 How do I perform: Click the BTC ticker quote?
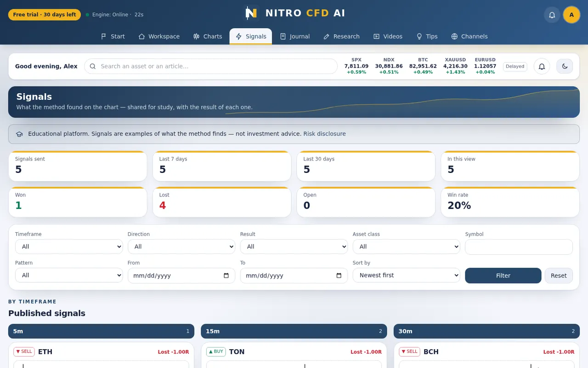(x=423, y=66)
